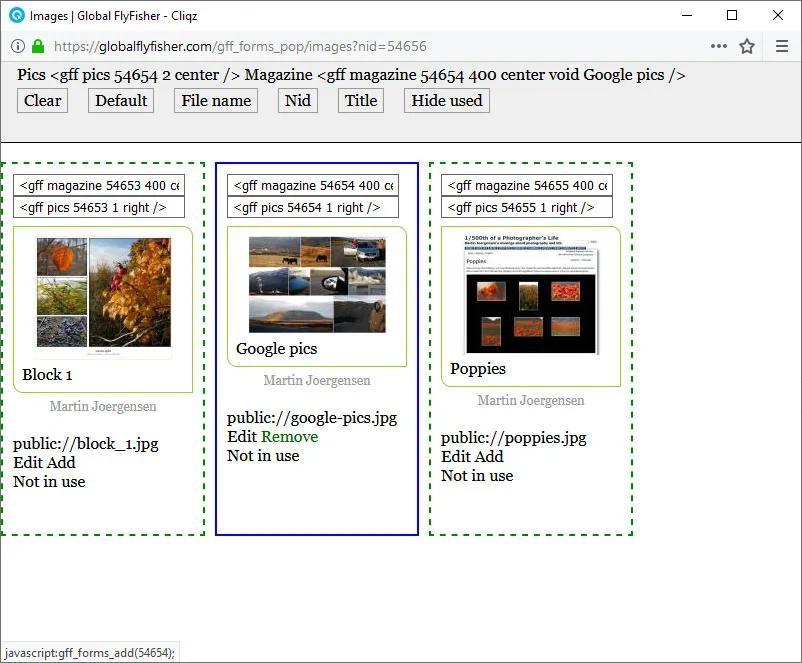
Task: Click the Title sort button
Action: pyautogui.click(x=361, y=100)
